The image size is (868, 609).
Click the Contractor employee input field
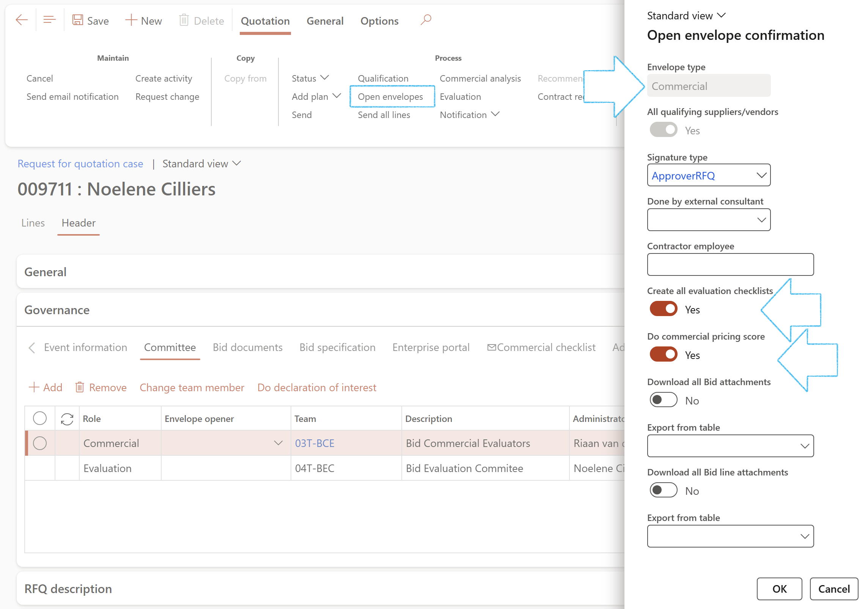point(730,265)
